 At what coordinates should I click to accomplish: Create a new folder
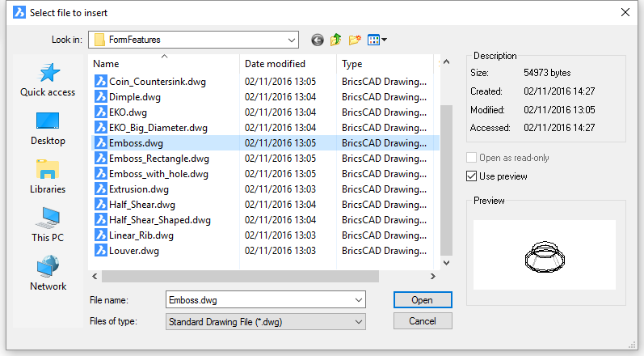[355, 40]
